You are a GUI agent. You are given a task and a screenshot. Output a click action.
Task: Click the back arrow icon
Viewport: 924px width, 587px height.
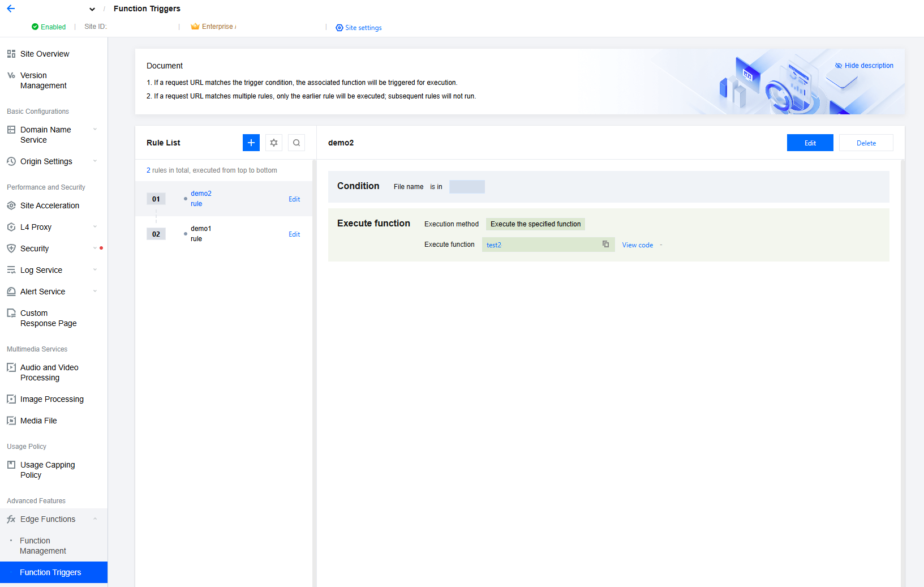point(11,8)
